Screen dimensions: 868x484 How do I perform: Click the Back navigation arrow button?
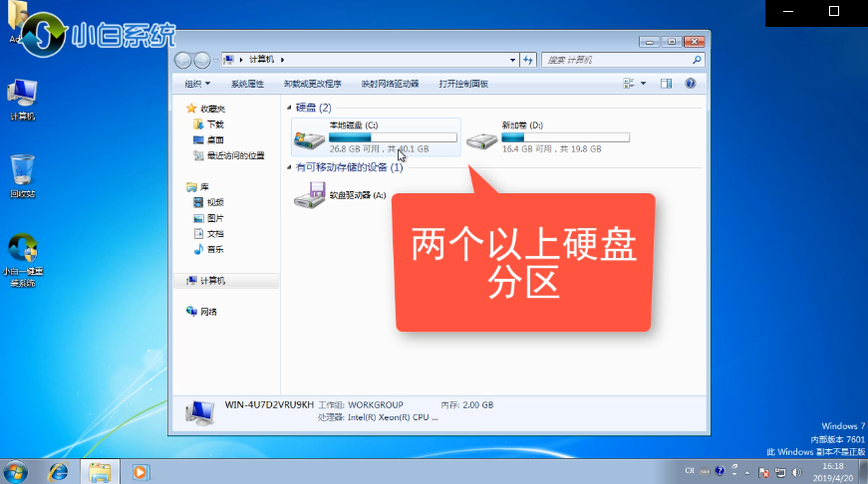click(182, 60)
